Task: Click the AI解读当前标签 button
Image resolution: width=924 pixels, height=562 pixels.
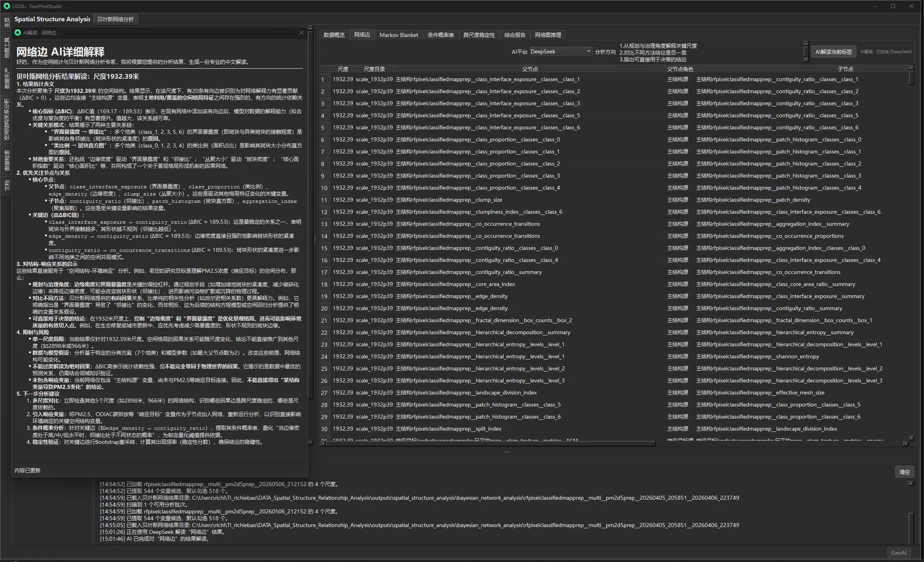Action: pos(834,52)
